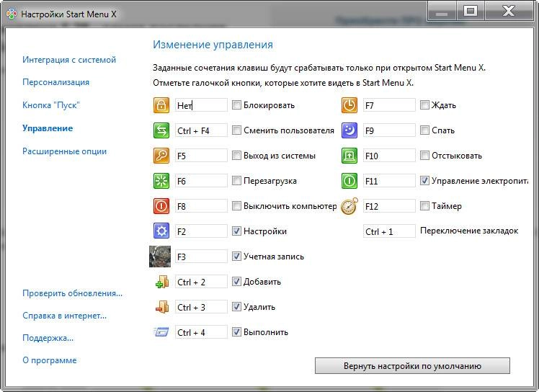Click the Ctrl + 2 hotkey field

(201, 282)
